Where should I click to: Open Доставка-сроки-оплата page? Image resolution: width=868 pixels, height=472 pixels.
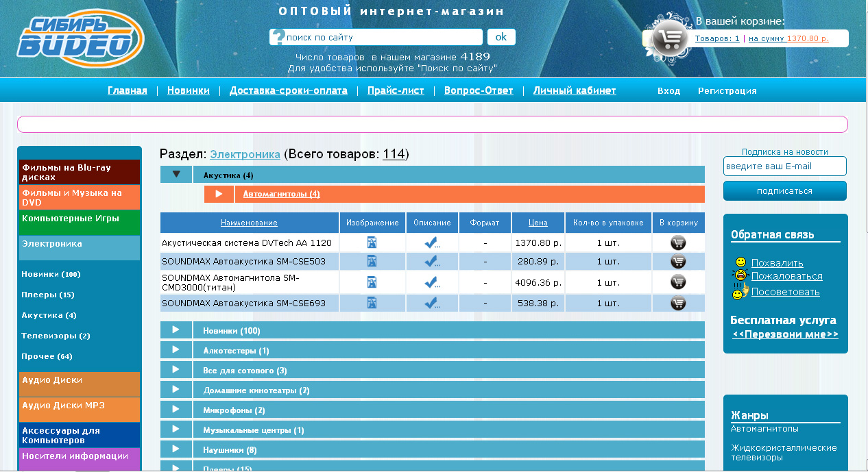[x=289, y=90]
